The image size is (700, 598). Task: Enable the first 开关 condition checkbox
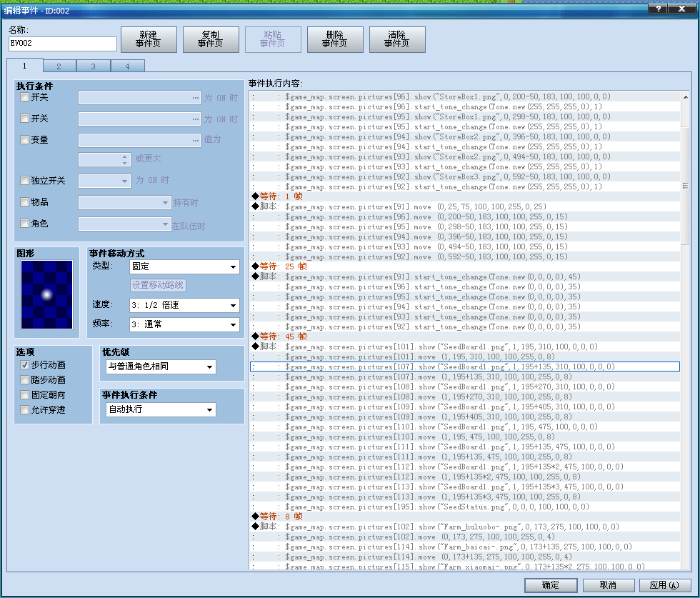click(x=25, y=97)
